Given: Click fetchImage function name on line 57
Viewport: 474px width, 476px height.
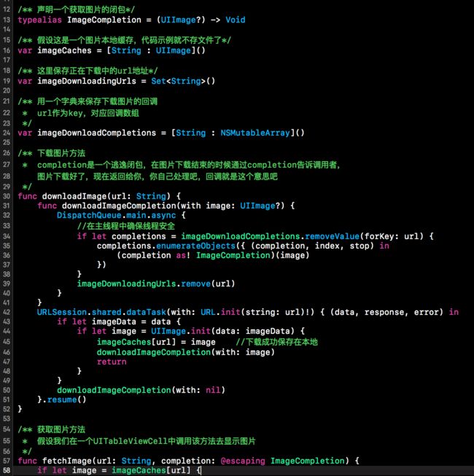Looking at the screenshot, I should point(67,461).
